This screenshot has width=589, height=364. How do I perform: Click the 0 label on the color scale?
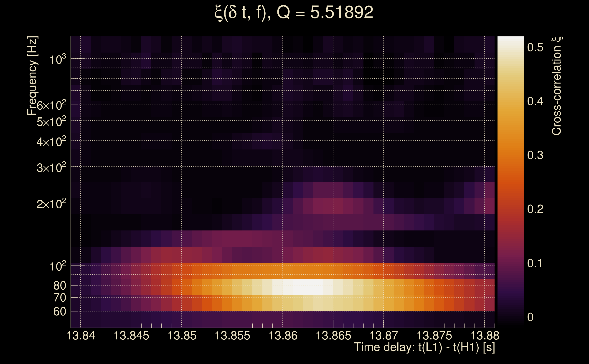point(531,317)
